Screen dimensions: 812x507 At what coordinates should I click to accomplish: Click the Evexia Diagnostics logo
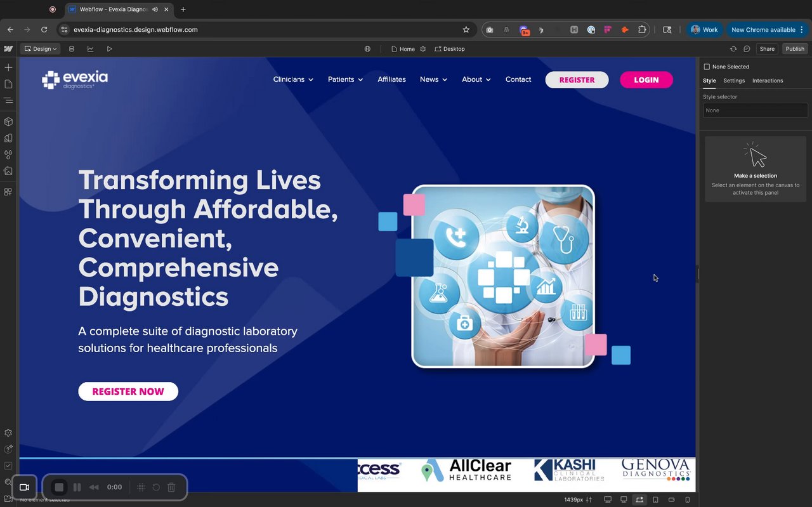[x=75, y=80]
